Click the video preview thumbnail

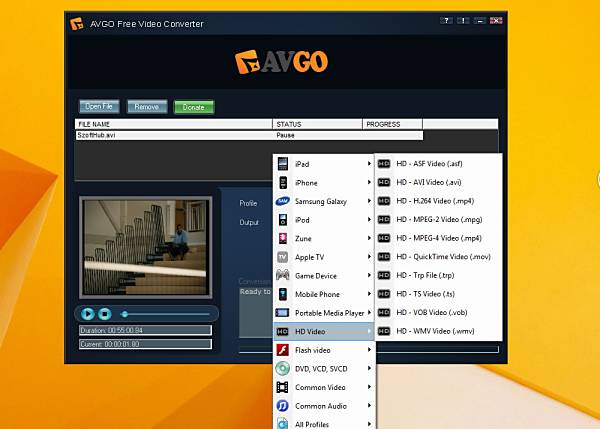(145, 247)
